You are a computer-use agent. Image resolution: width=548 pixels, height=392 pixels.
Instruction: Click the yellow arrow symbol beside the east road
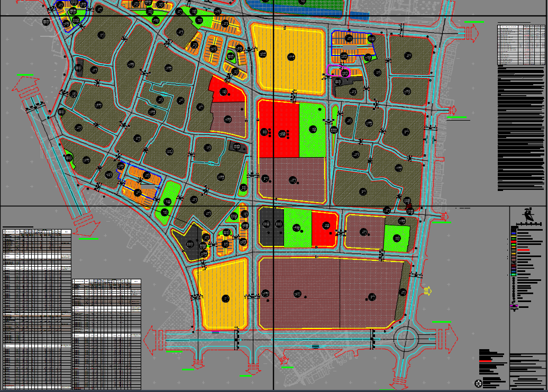(x=427, y=290)
